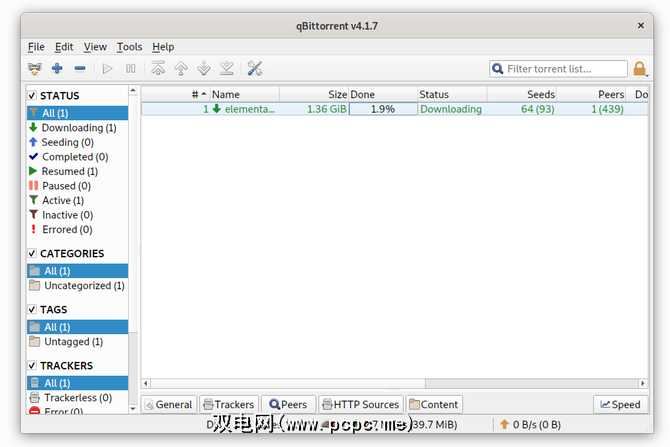Select the elementa... torrent row name

point(250,109)
